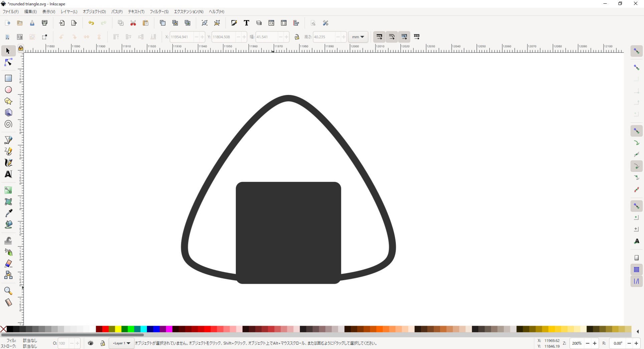644x349 pixels.
Task: Toggle the width/height ratio lock
Action: click(297, 37)
